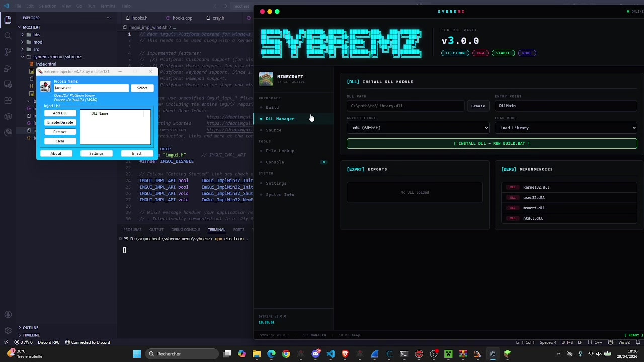Image resolution: width=644 pixels, height=362 pixels.
Task: Click Enable/Disable in Extreme Injector
Action: tap(60, 122)
